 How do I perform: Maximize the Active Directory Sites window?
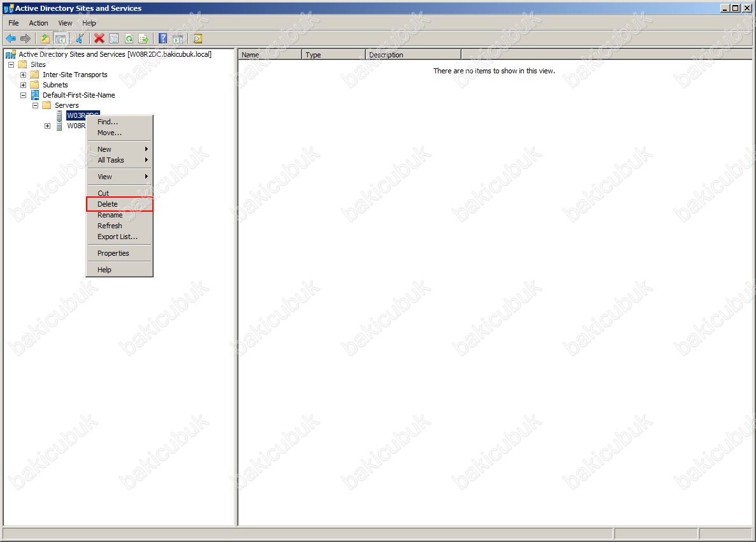click(x=735, y=8)
